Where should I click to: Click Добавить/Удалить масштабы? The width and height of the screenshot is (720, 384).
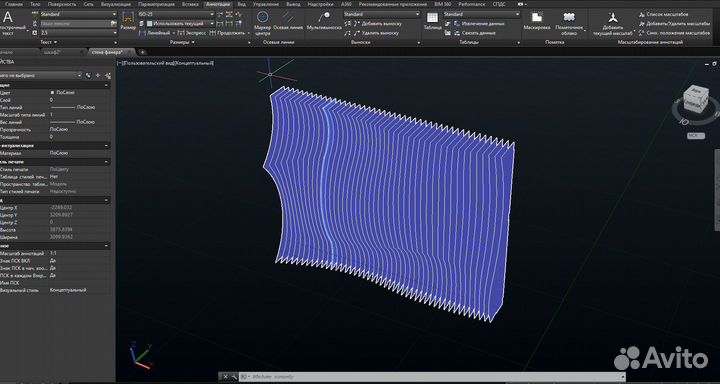coord(675,23)
